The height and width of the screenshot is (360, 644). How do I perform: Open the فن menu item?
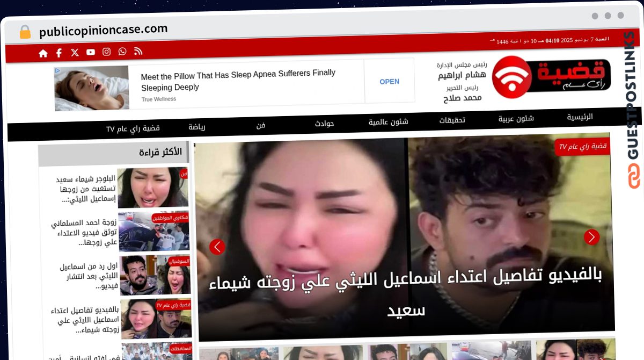point(260,125)
